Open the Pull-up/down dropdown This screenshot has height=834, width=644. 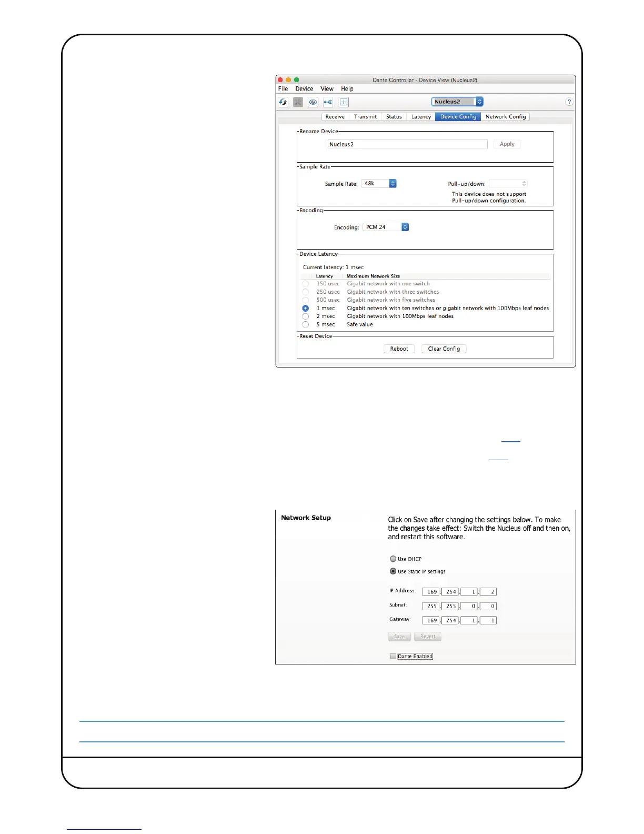pyautogui.click(x=508, y=184)
